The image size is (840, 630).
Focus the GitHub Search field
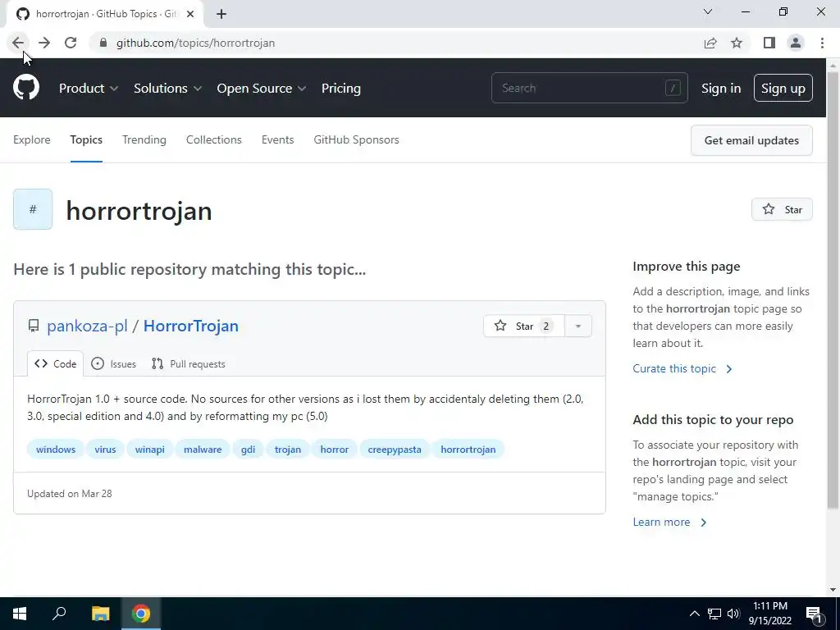pyautogui.click(x=589, y=88)
